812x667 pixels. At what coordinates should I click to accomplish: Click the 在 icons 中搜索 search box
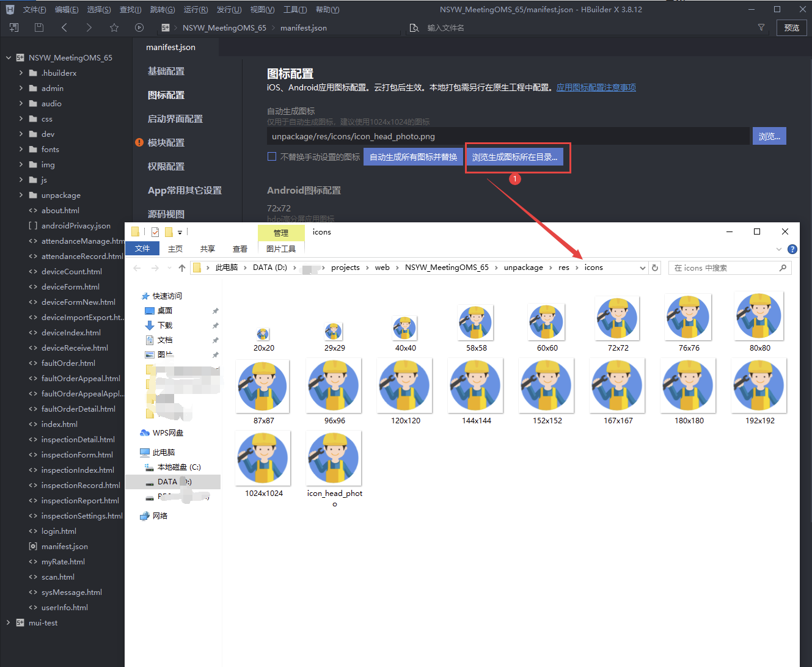tap(730, 268)
